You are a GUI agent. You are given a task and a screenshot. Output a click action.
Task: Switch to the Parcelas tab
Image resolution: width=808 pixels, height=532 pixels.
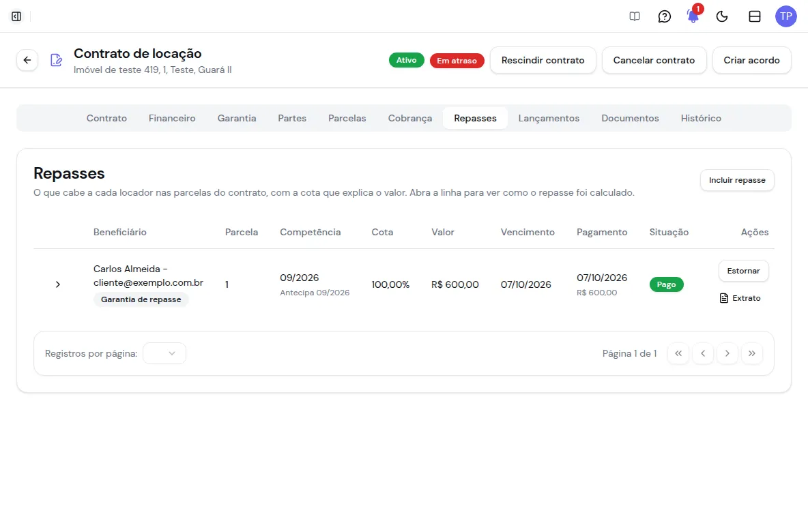347,118
